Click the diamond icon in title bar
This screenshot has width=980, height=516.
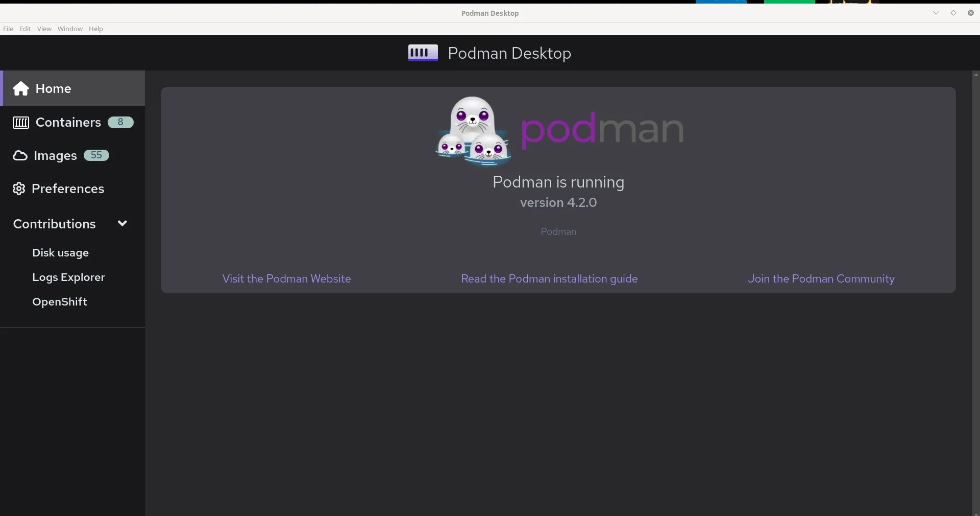(953, 13)
